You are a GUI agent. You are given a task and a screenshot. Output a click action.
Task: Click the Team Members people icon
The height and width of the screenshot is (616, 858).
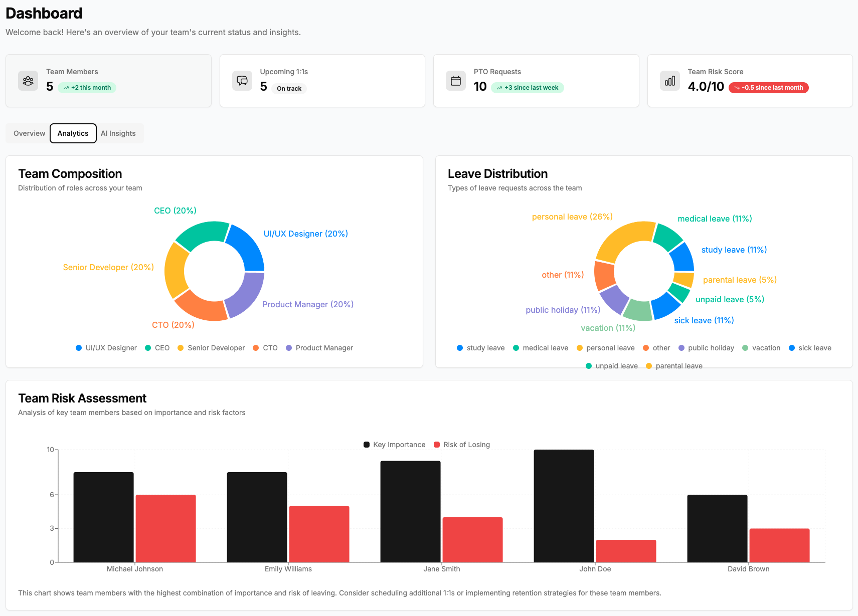[28, 80]
